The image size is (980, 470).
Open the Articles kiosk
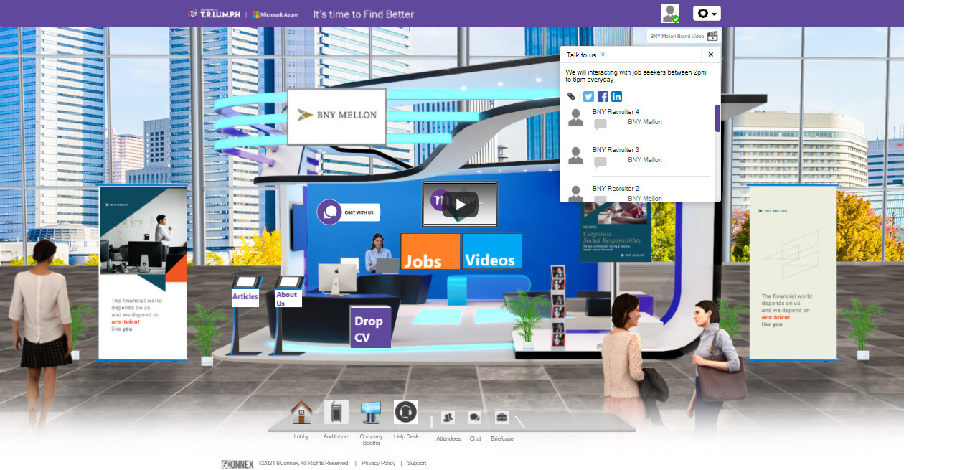pos(245,296)
